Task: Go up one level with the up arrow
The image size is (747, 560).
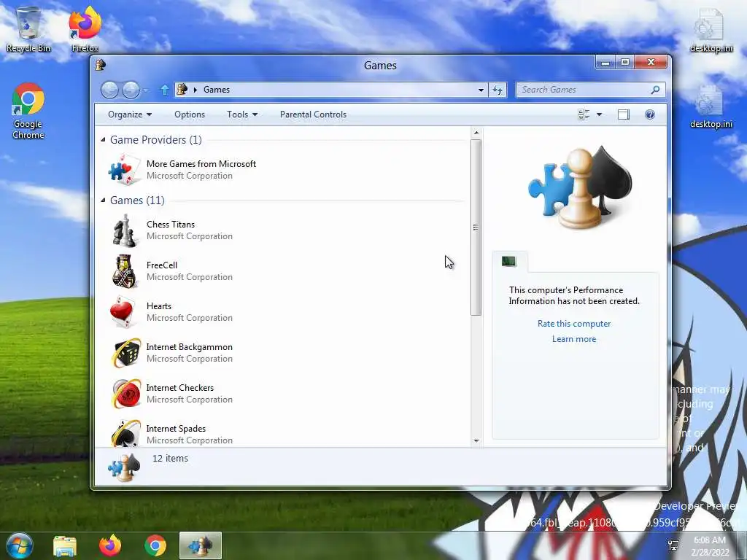Action: pyautogui.click(x=165, y=90)
